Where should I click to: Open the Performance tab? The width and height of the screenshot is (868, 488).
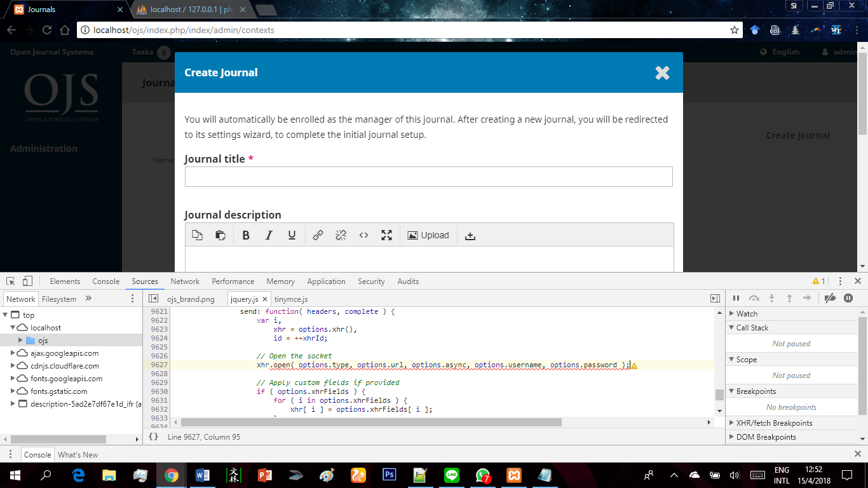(233, 281)
